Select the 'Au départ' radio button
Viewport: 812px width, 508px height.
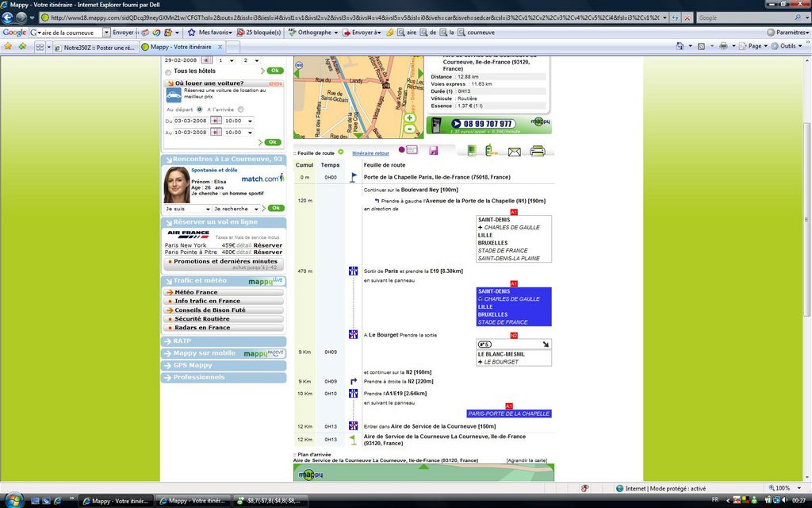click(x=199, y=110)
